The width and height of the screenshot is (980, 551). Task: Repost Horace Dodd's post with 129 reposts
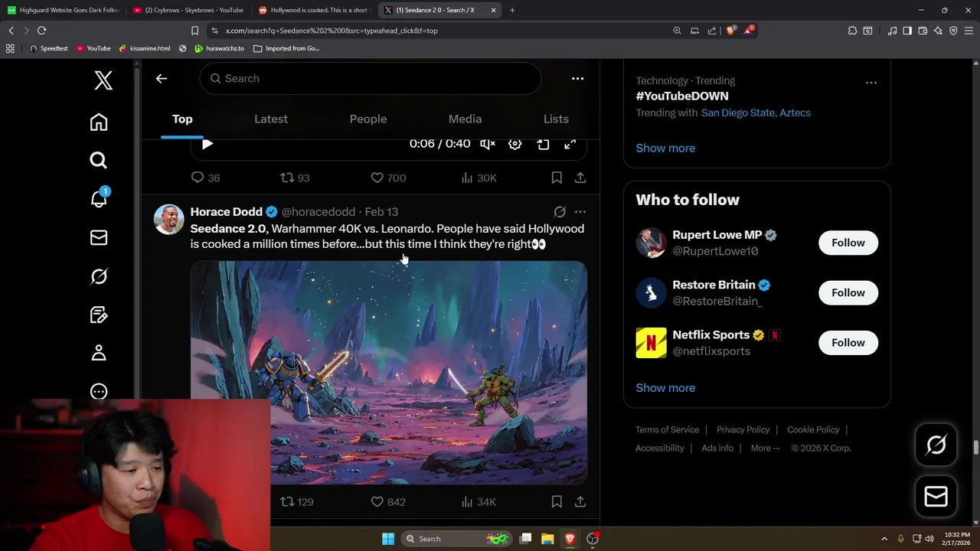tap(296, 502)
